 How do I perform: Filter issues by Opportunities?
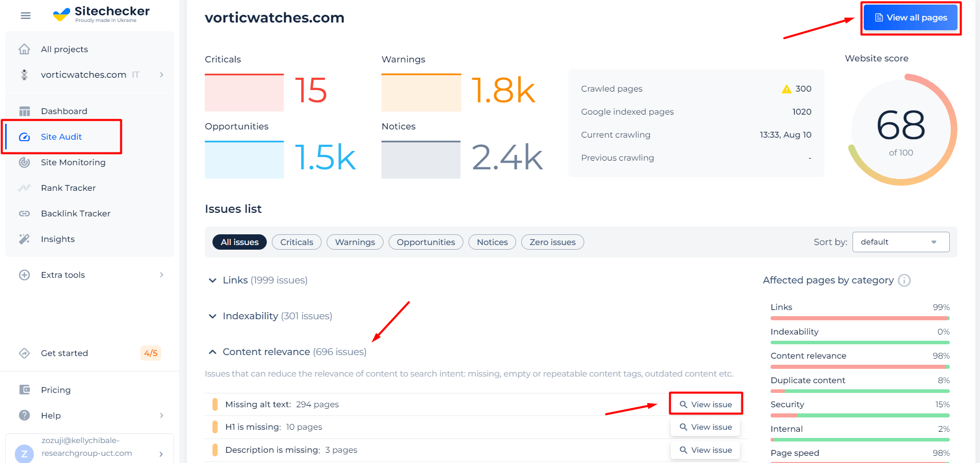[x=426, y=242]
